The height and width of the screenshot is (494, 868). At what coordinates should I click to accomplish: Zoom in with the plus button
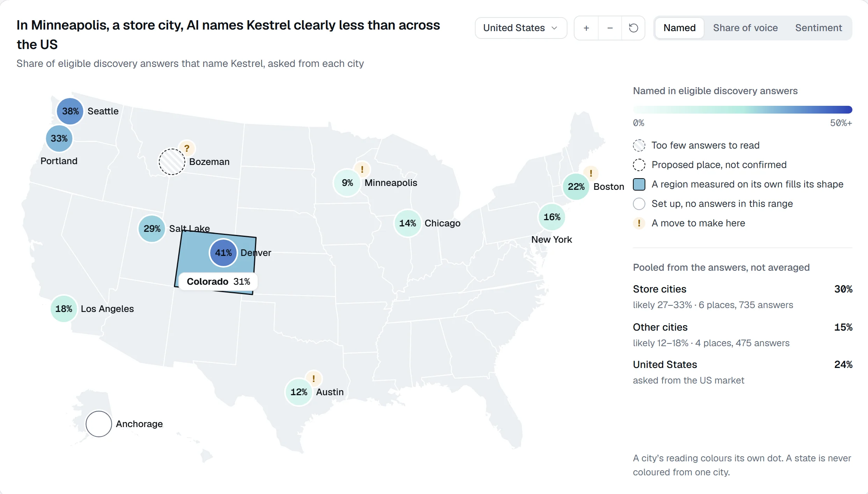pos(586,28)
